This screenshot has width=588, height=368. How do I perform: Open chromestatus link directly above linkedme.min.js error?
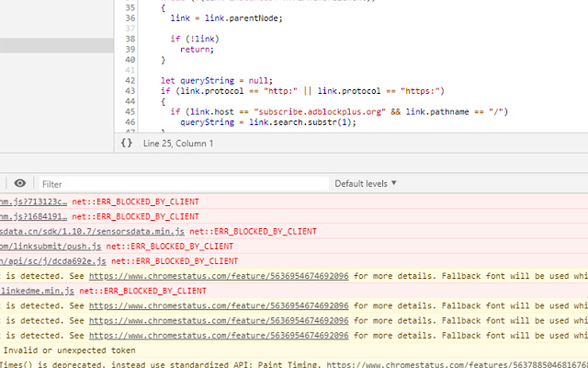point(219,275)
